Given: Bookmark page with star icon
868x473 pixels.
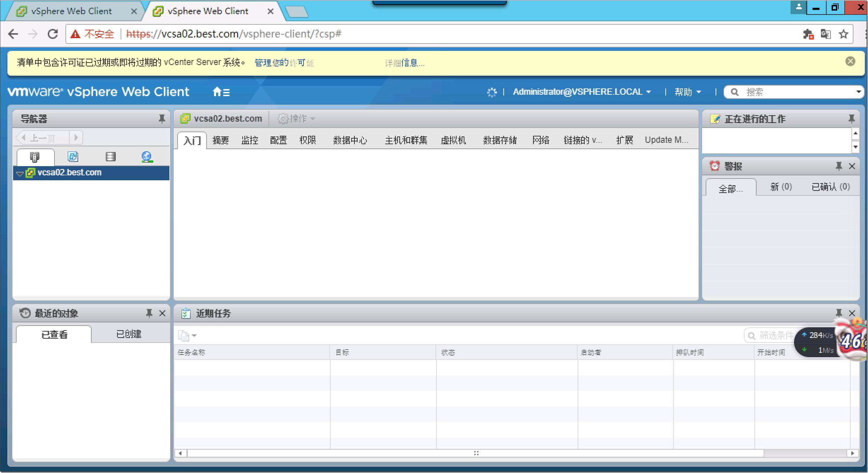Looking at the screenshot, I should pyautogui.click(x=844, y=34).
